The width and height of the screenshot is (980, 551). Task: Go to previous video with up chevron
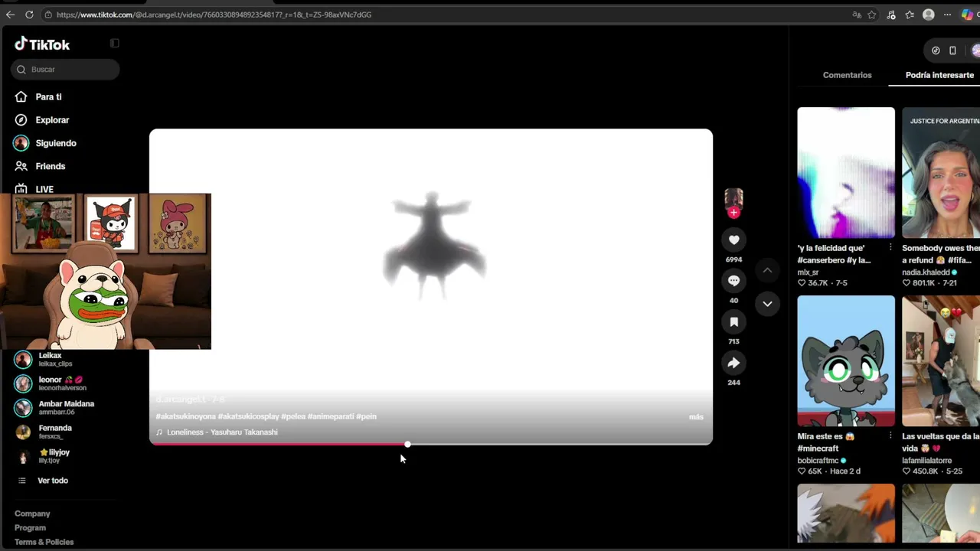(767, 270)
